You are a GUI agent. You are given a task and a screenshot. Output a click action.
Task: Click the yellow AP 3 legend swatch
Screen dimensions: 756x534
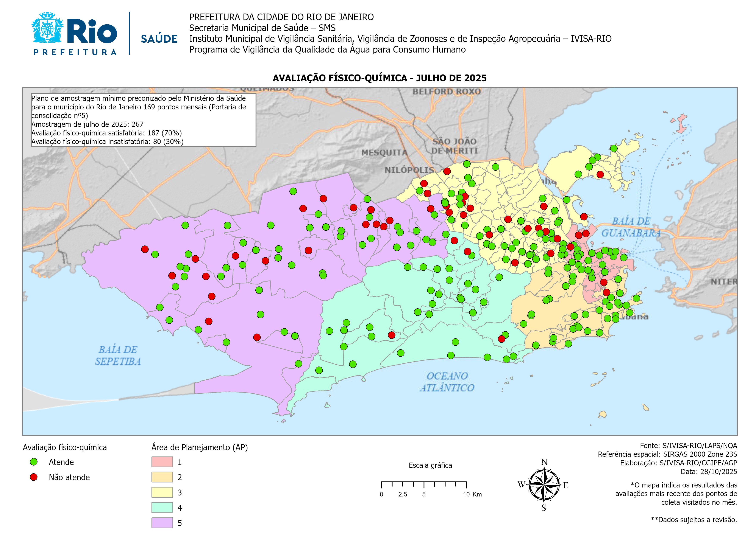click(x=162, y=492)
